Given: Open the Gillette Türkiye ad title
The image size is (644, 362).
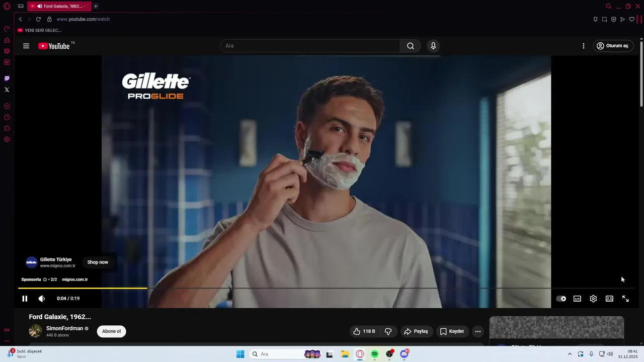Looking at the screenshot, I should 56,259.
